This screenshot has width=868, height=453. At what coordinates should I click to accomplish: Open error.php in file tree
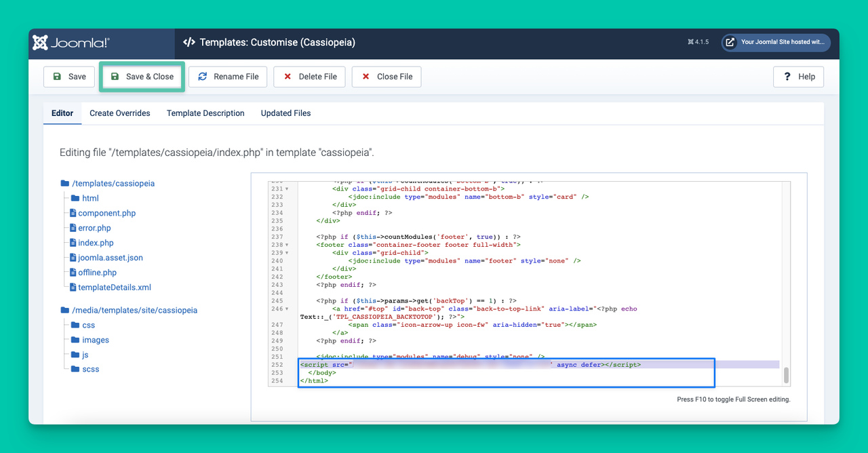(x=94, y=228)
